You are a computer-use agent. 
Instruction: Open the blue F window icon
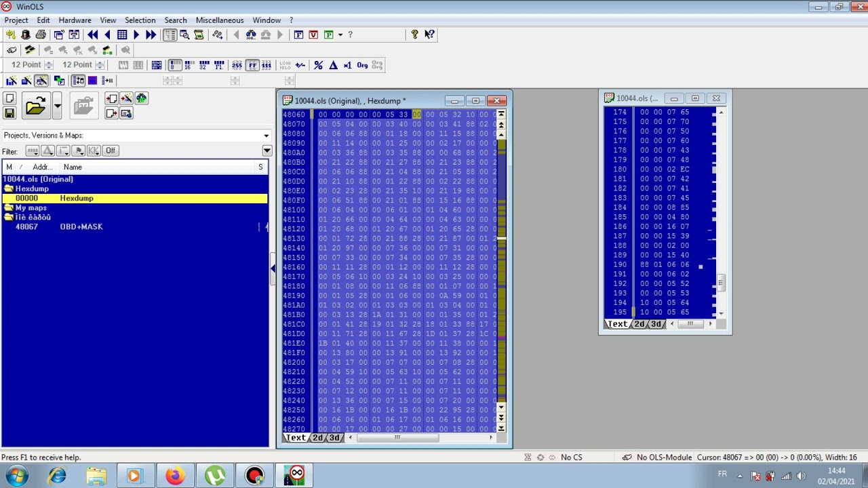298,35
